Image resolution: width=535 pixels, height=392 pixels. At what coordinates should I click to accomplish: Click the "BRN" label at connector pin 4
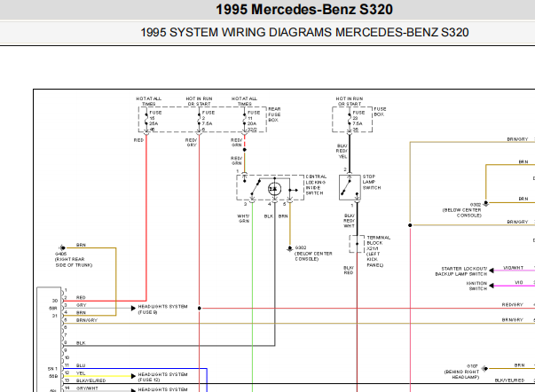pos(81,312)
